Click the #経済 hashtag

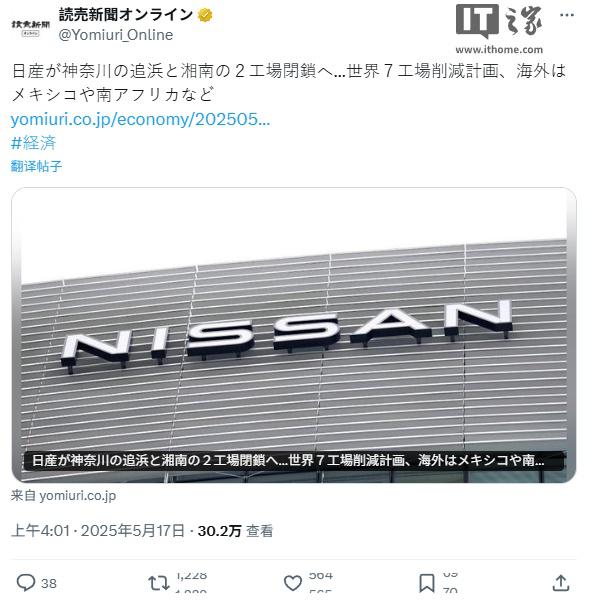point(33,143)
